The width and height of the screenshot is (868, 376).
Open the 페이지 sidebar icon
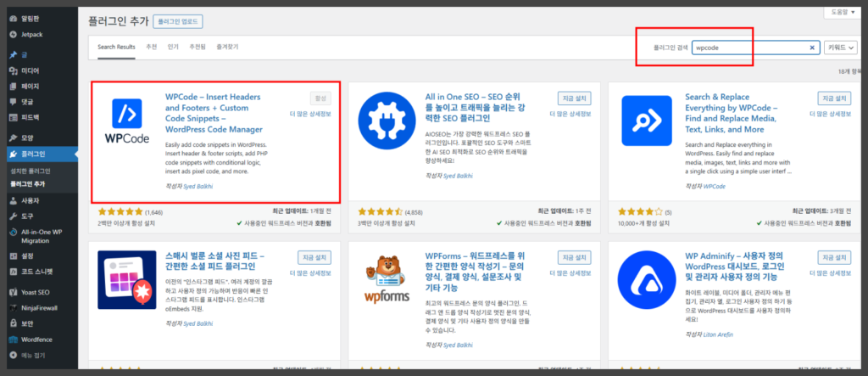tap(14, 86)
